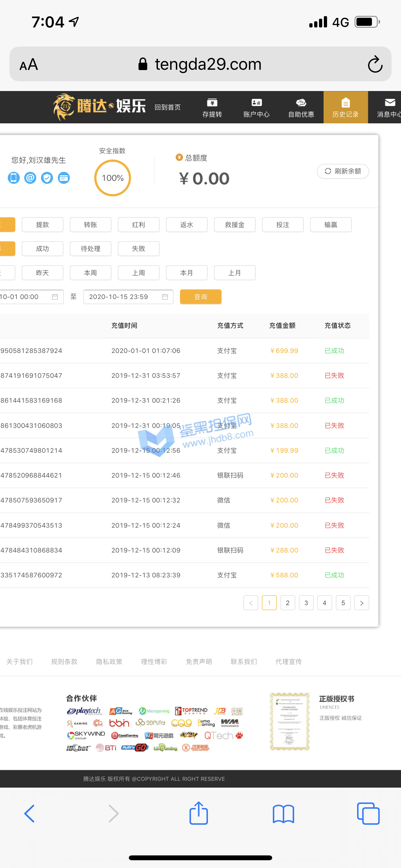Click the bank card verification icon

coord(64,178)
